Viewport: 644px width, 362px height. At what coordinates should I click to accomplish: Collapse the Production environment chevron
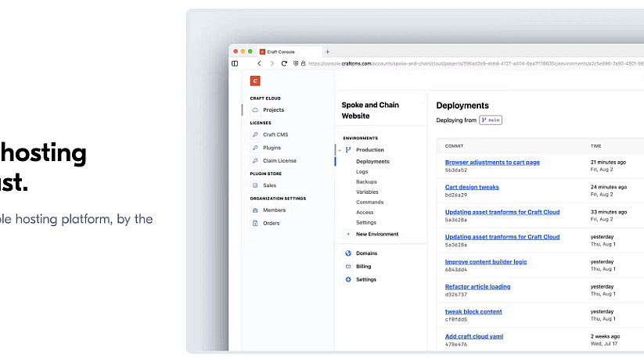(x=340, y=150)
